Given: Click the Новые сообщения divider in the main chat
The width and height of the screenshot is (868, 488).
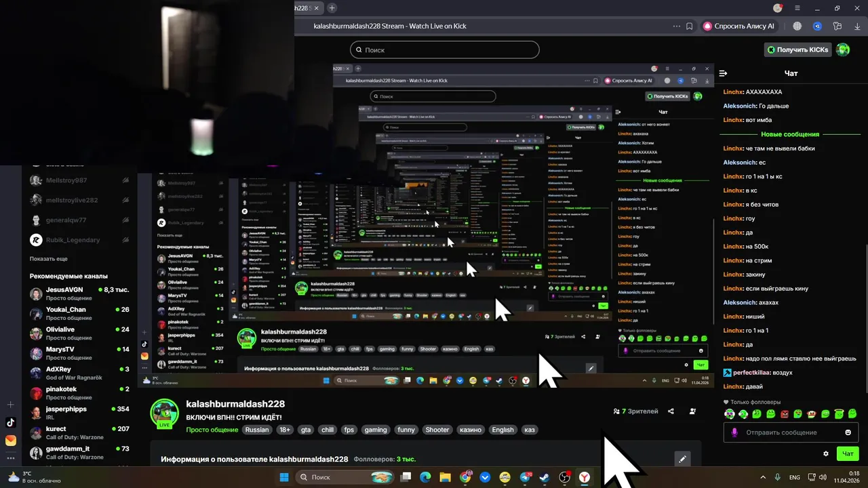Looking at the screenshot, I should tap(790, 134).
